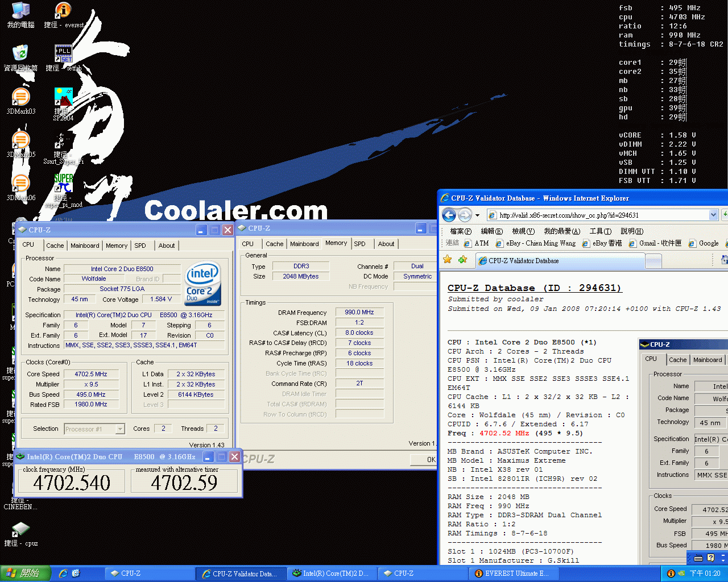Expand the Processor #1 selection dropdown
The width and height of the screenshot is (728, 582).
tap(120, 429)
